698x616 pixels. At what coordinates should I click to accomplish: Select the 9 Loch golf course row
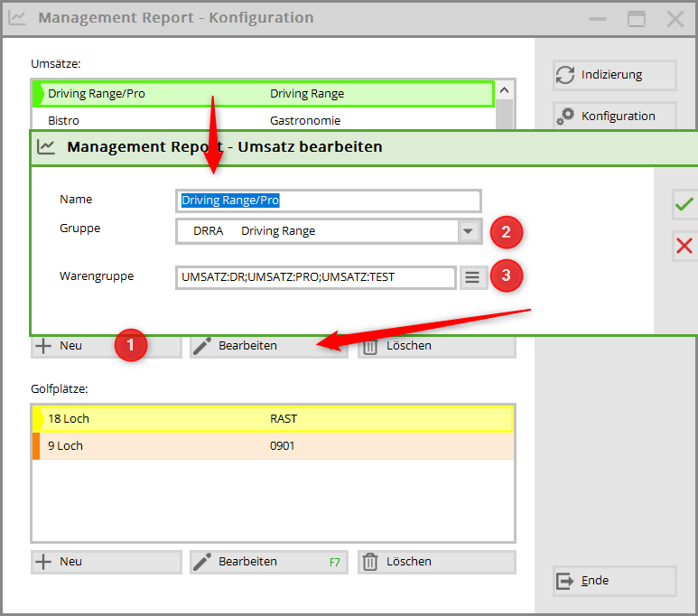tap(273, 446)
